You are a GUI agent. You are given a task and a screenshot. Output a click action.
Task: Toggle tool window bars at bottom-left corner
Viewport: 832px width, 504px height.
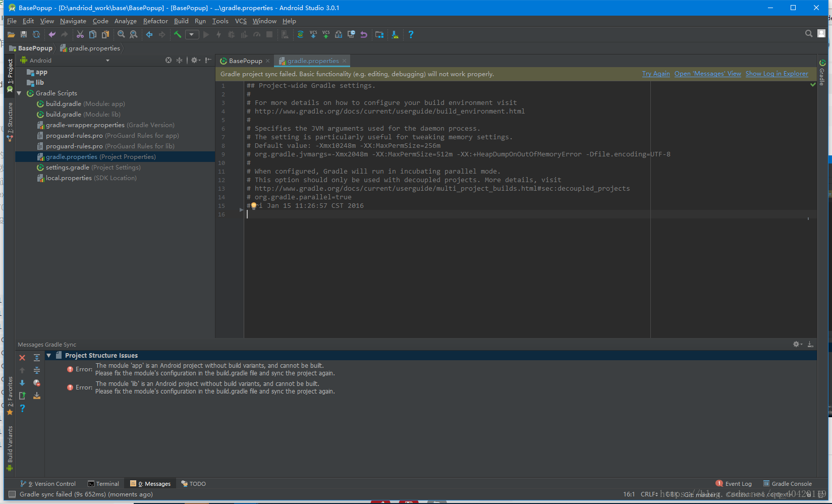click(x=12, y=494)
